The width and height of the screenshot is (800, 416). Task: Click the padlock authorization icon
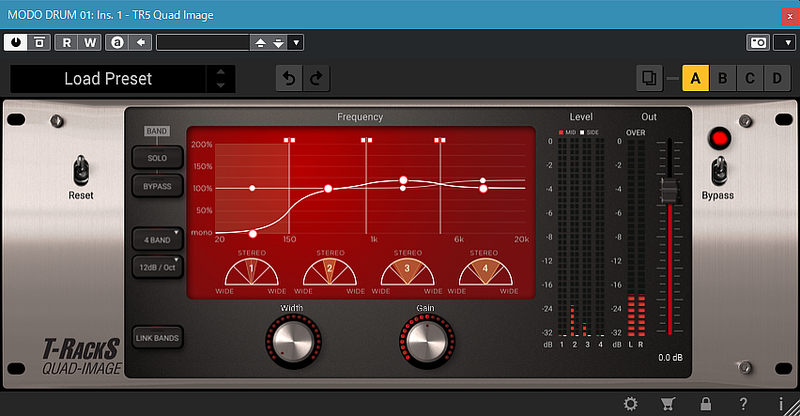(x=706, y=404)
